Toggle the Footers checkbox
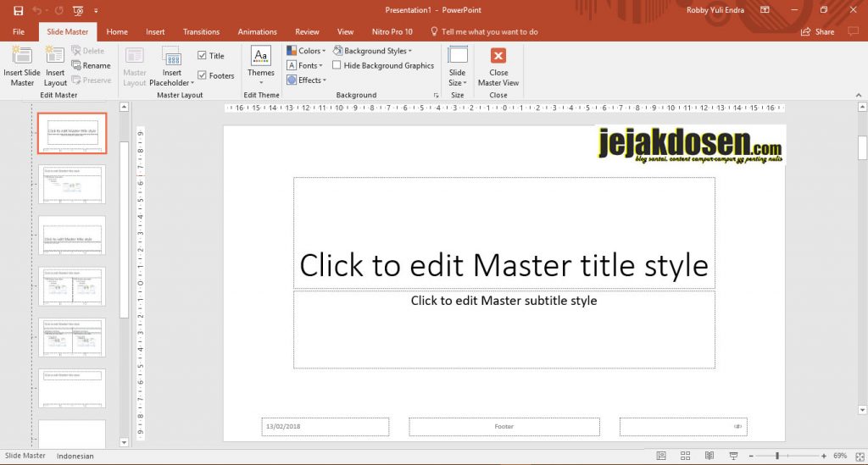The height and width of the screenshot is (465, 868). pyautogui.click(x=202, y=75)
